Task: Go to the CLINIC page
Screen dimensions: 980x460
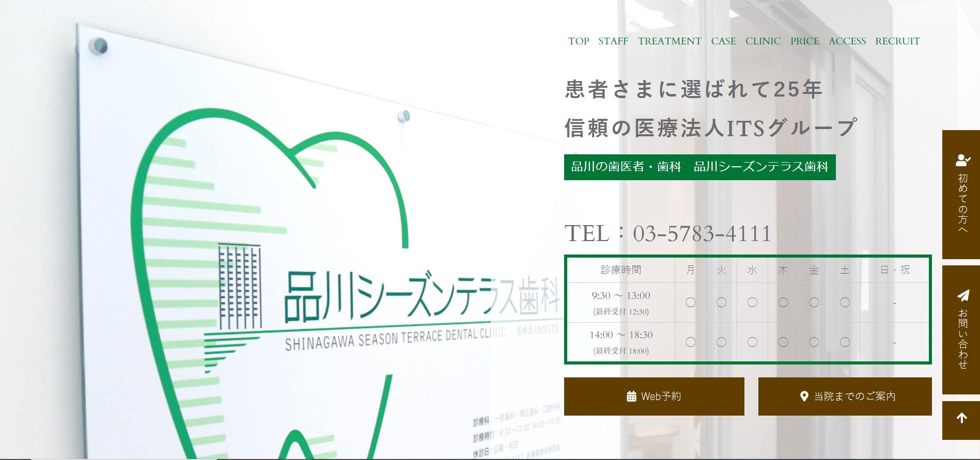Action: [x=763, y=41]
